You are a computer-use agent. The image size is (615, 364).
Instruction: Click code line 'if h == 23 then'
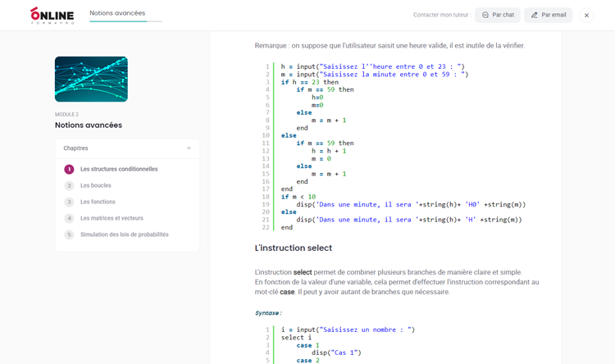coord(309,82)
